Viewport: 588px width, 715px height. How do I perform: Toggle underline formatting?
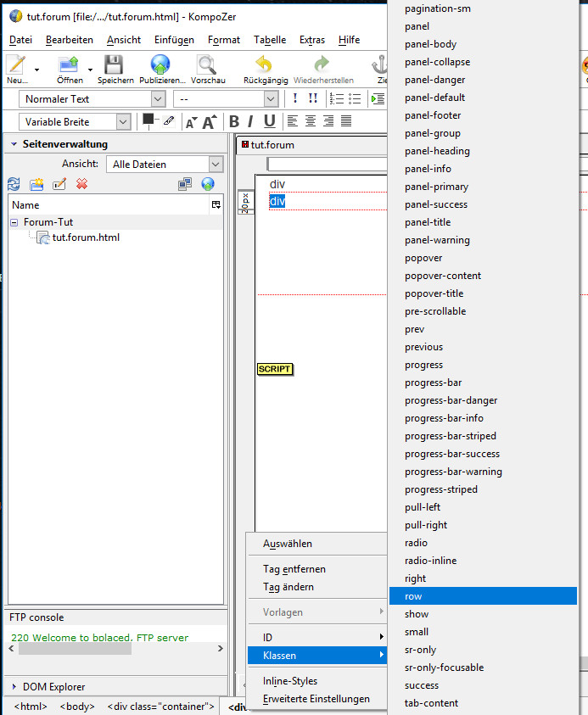pyautogui.click(x=269, y=121)
